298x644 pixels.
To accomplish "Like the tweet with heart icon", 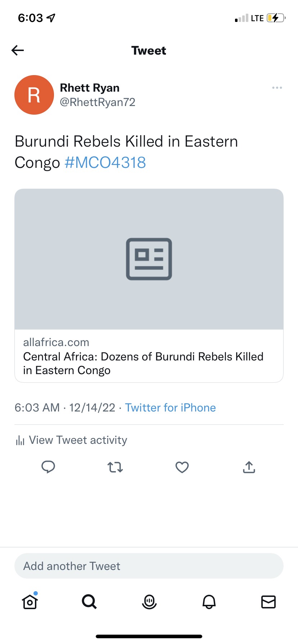I will click(x=182, y=467).
